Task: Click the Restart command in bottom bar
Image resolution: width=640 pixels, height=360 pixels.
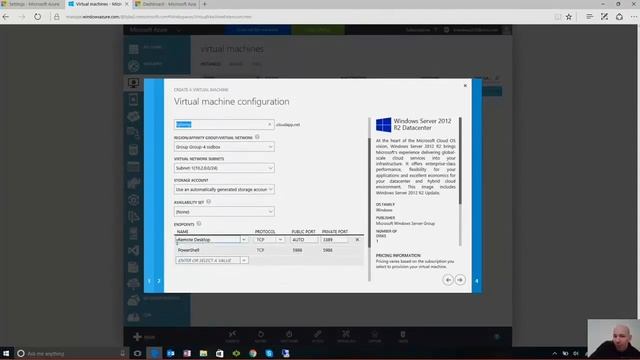Action: [x=260, y=336]
